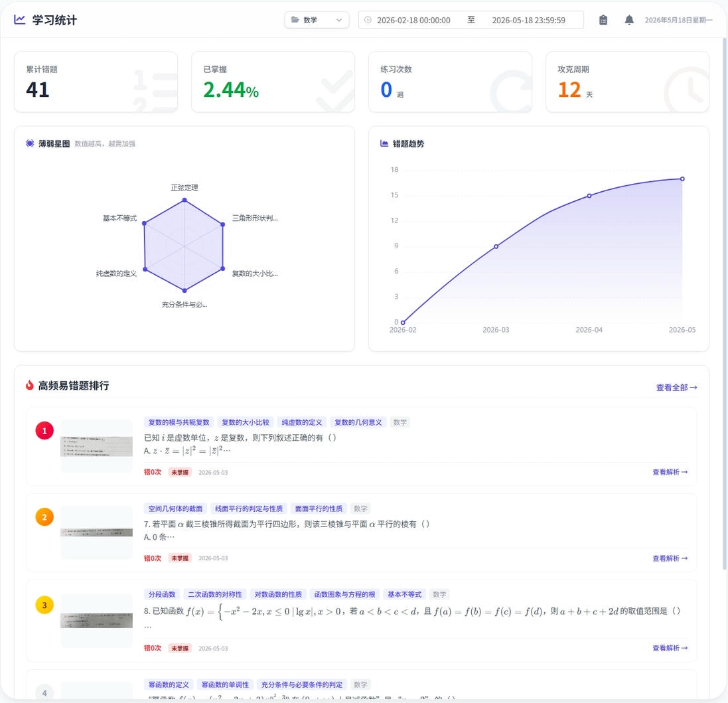Screen dimensions: 728x703
Task: Select the 面面平行的性质 tag
Action: pyautogui.click(x=319, y=508)
